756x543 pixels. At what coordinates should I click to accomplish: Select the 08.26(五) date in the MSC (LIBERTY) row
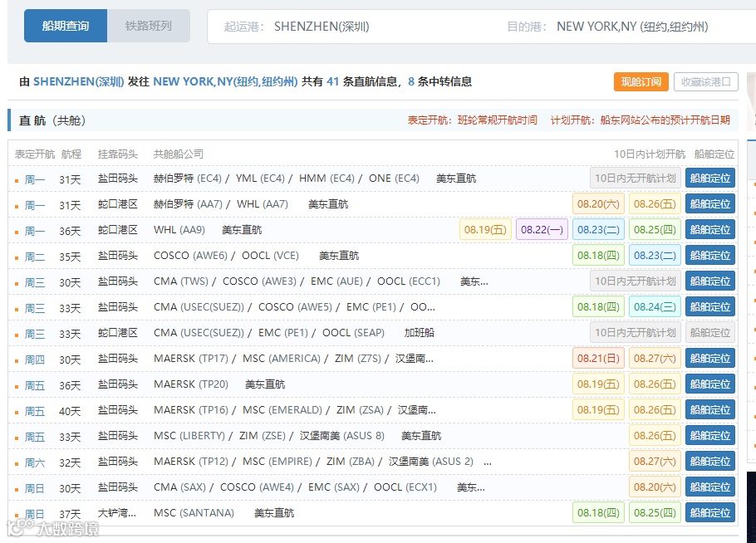(x=655, y=436)
